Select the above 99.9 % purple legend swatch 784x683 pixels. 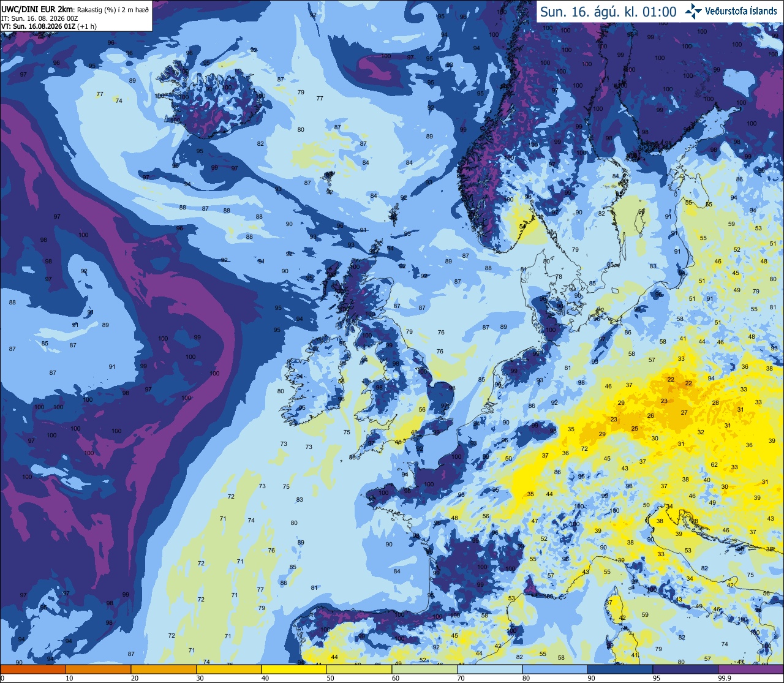751,669
